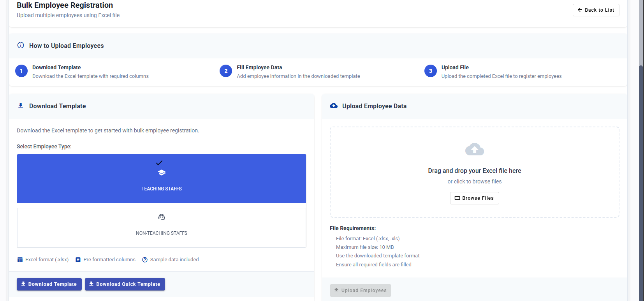
Task: Open the Browse Files dialog
Action: pyautogui.click(x=474, y=198)
